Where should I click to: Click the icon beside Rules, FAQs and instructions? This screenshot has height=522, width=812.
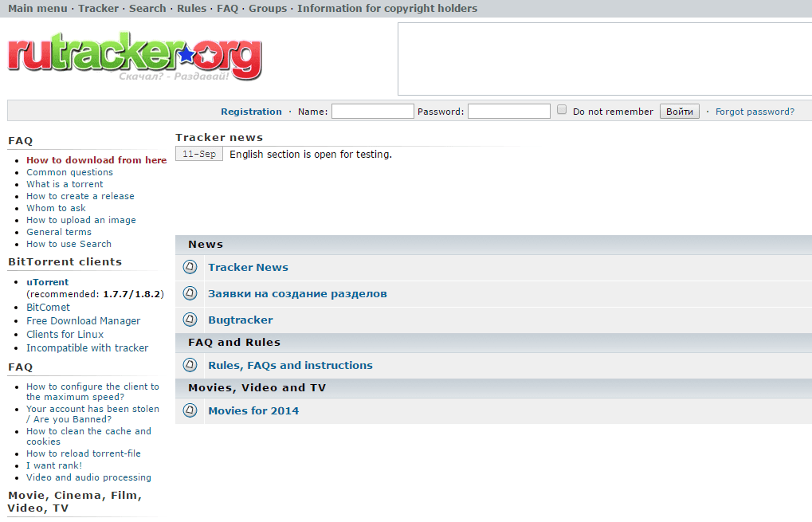coord(190,365)
